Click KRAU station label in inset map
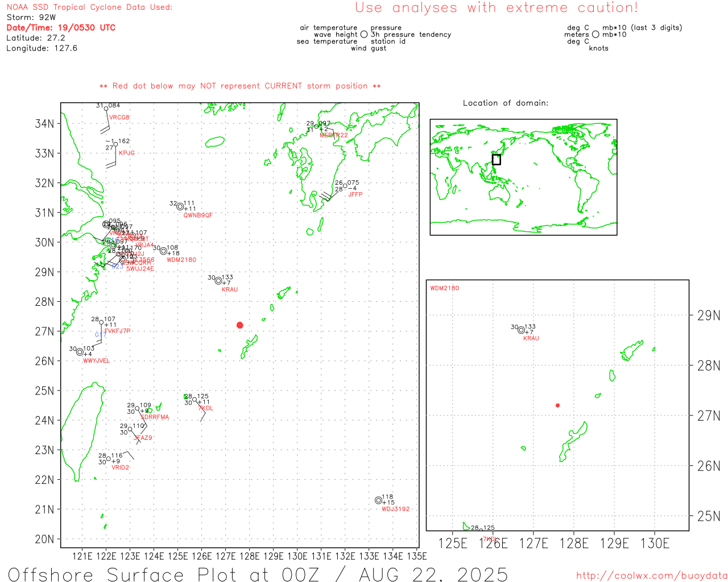Screen dimensions: 728x582 point(531,338)
